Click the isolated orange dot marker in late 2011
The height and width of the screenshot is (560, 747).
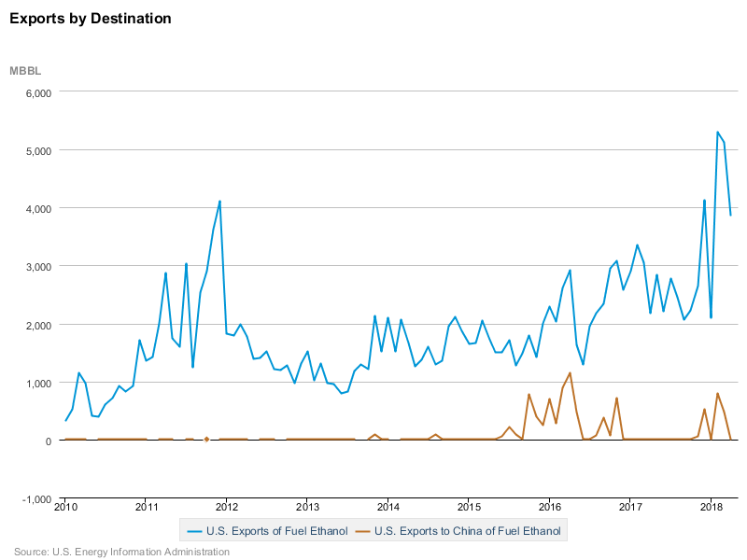(x=206, y=439)
